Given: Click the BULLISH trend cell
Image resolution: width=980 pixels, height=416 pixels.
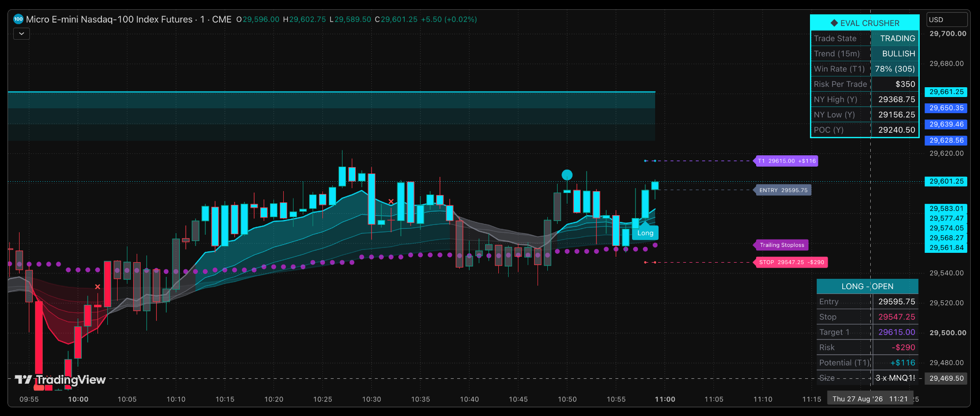Looking at the screenshot, I should [x=895, y=53].
